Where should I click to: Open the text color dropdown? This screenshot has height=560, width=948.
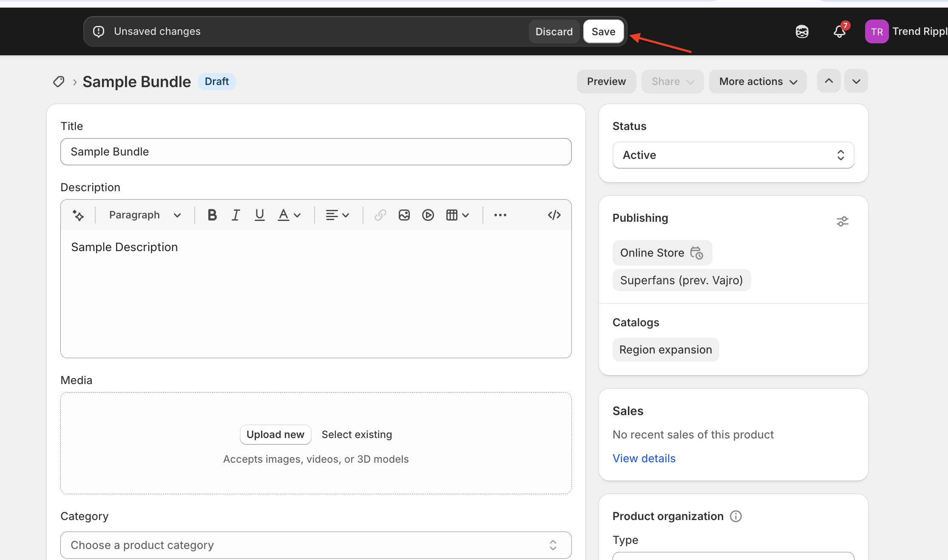click(x=289, y=215)
